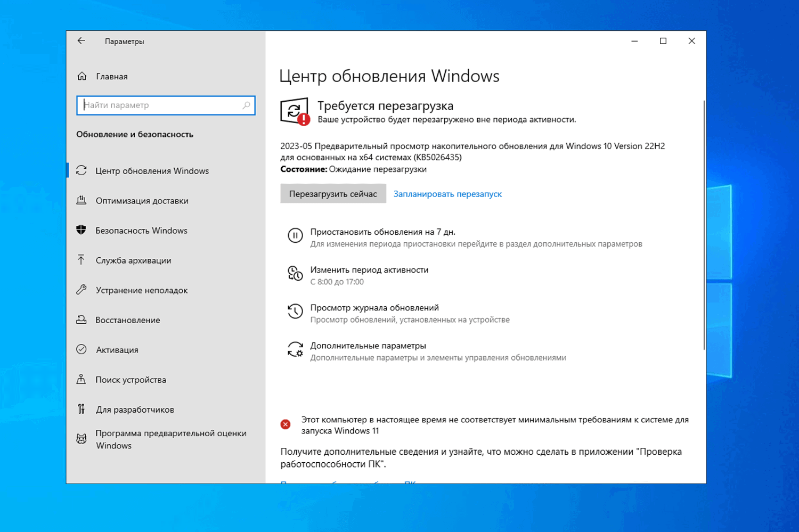Click the Требуется перезагрузка status title
Screen dimensions: 799x532
(386, 105)
